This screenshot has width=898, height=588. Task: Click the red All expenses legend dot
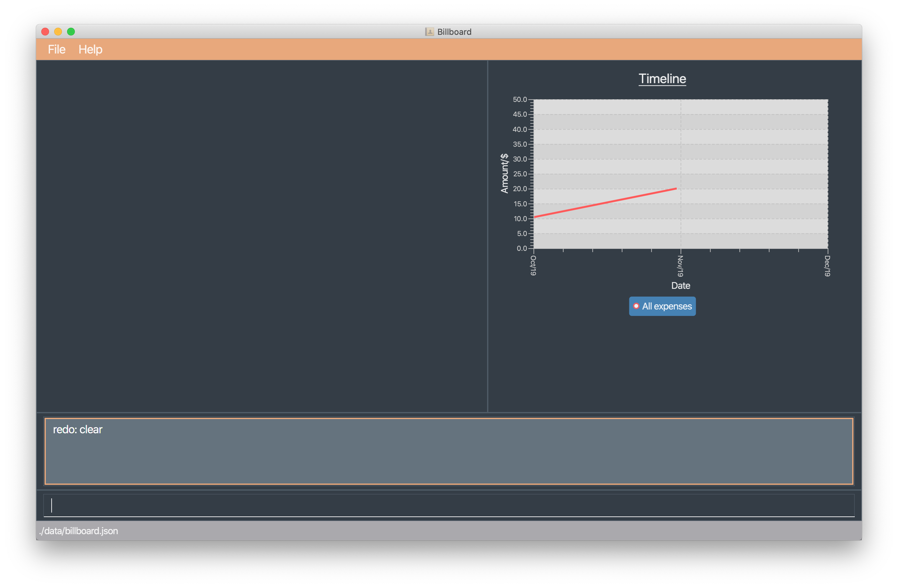[x=636, y=306]
